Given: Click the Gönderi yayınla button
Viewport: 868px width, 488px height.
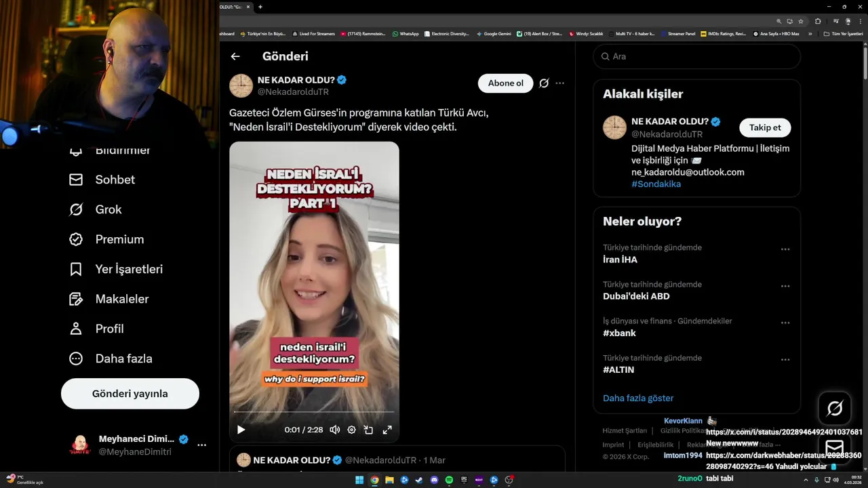Looking at the screenshot, I should pyautogui.click(x=130, y=394).
